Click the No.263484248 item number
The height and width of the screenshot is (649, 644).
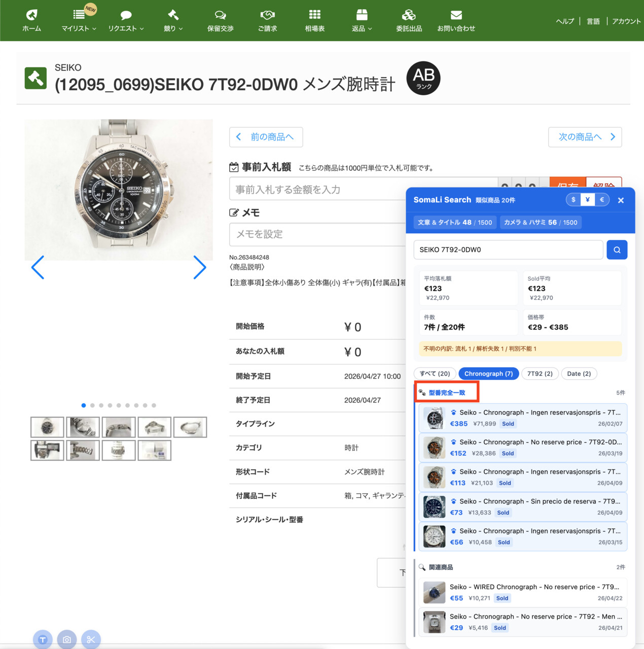pyautogui.click(x=249, y=258)
